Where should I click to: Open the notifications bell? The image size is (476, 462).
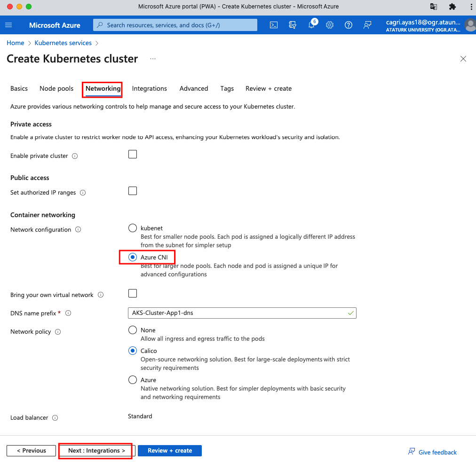(311, 25)
